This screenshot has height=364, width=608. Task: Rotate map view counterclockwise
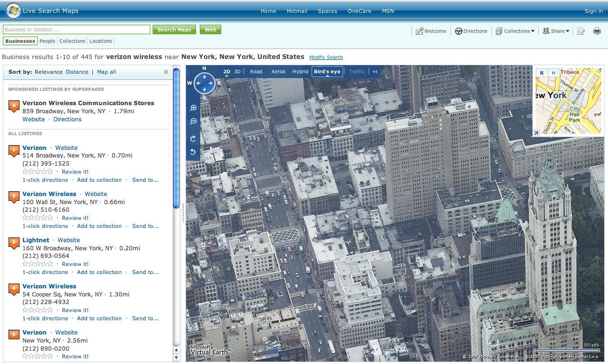click(x=193, y=152)
